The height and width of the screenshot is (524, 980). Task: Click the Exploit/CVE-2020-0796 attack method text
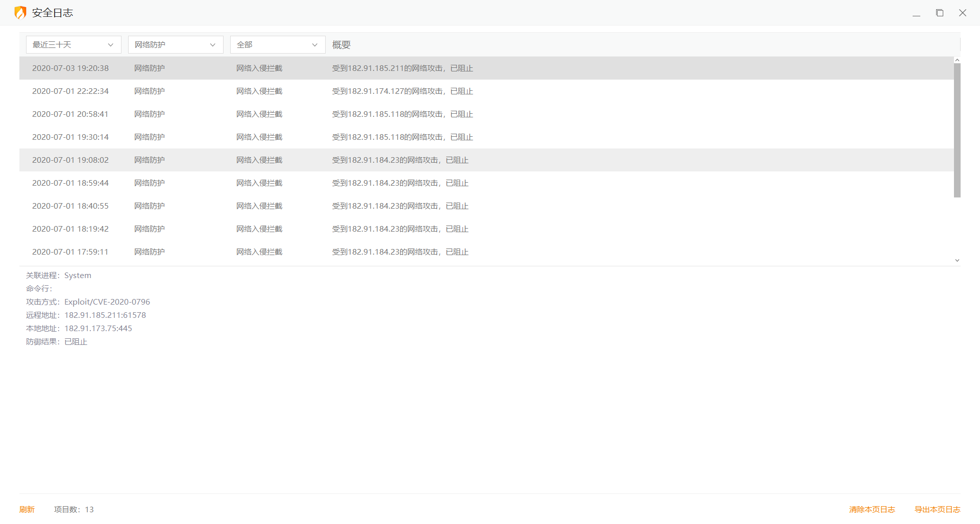pyautogui.click(x=107, y=302)
